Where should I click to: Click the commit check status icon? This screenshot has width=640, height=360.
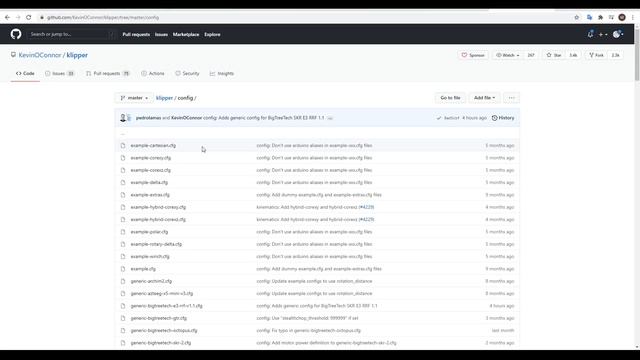439,118
